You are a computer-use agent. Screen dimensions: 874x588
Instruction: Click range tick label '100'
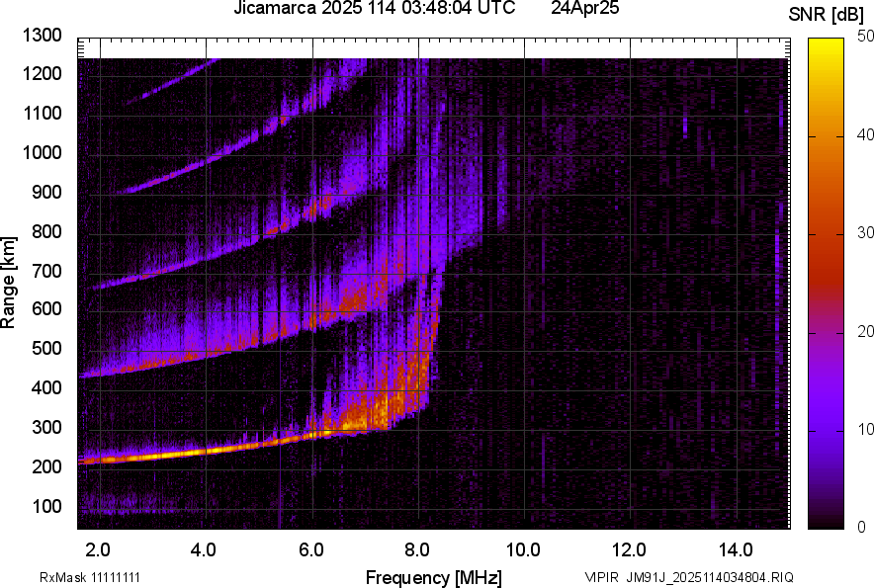[46, 506]
